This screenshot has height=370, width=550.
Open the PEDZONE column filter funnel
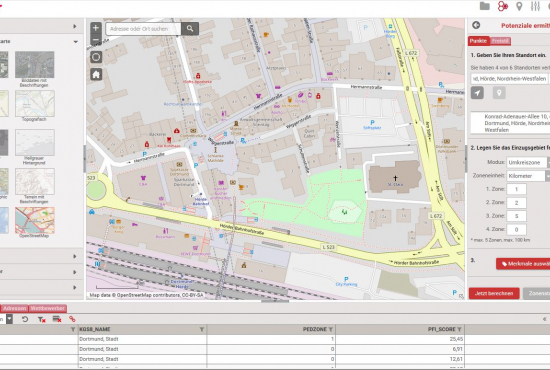click(330, 329)
